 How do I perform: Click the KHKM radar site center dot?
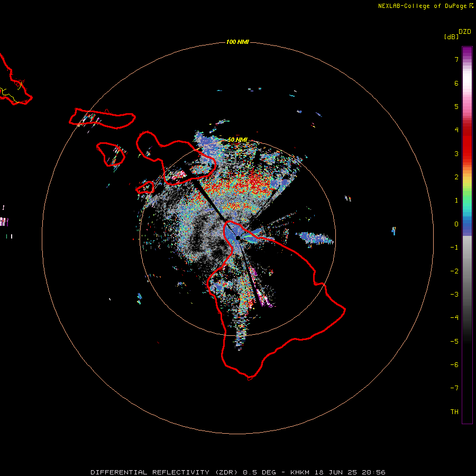[238, 237]
